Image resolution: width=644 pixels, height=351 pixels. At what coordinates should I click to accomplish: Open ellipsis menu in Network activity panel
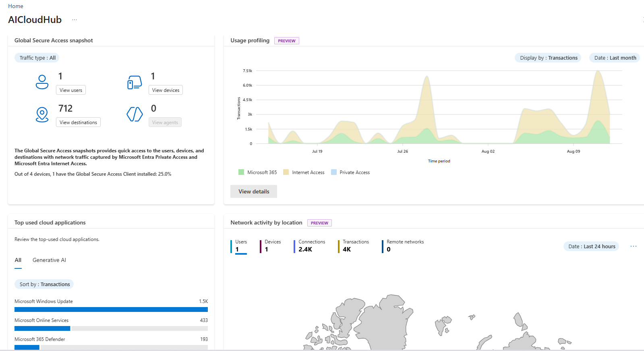click(634, 246)
